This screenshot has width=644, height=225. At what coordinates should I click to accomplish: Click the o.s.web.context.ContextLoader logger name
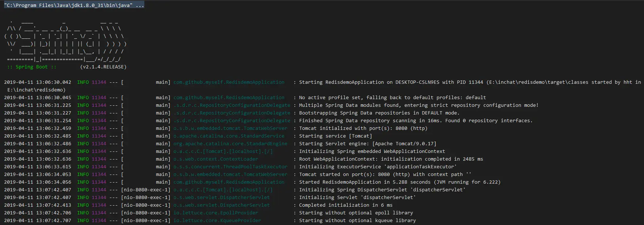point(216,159)
